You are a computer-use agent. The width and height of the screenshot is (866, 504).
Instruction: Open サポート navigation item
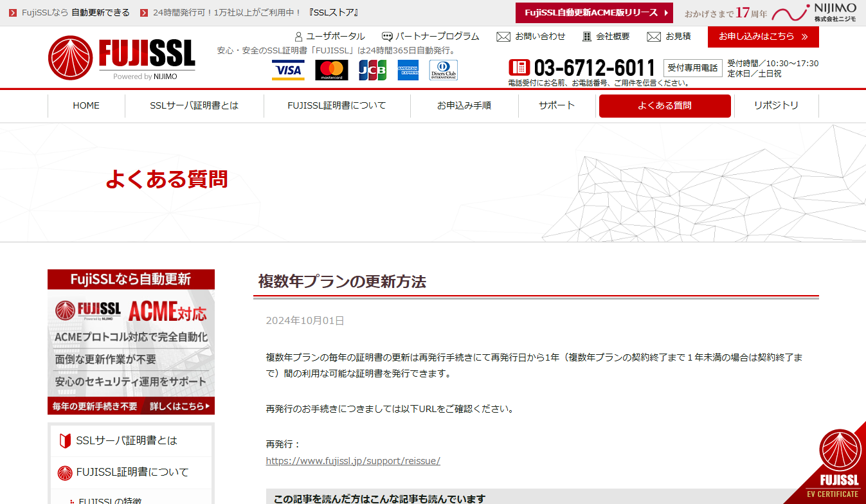coord(557,105)
